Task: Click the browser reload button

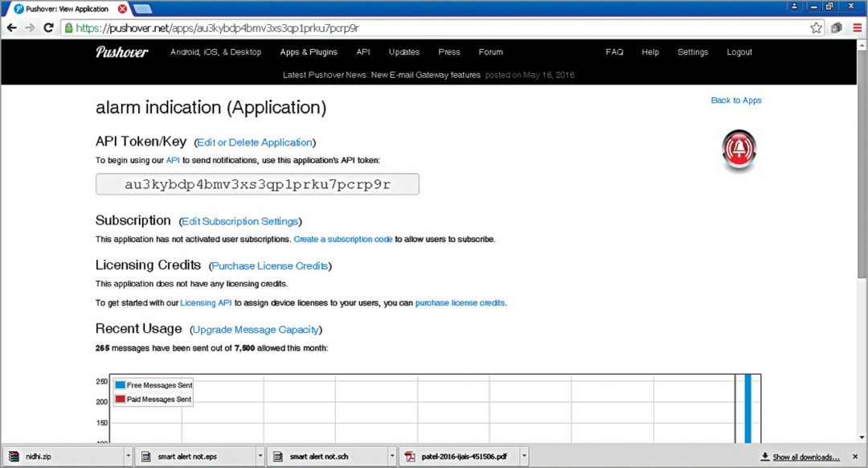Action: pos(48,27)
